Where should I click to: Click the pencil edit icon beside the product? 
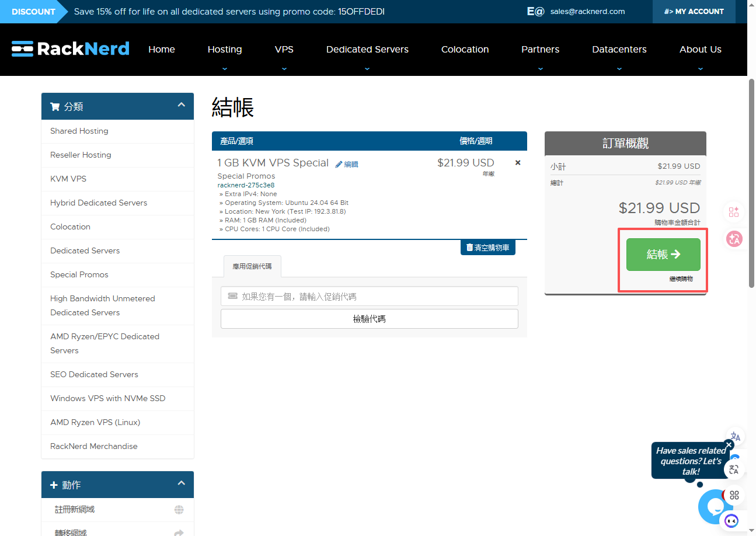coord(339,164)
